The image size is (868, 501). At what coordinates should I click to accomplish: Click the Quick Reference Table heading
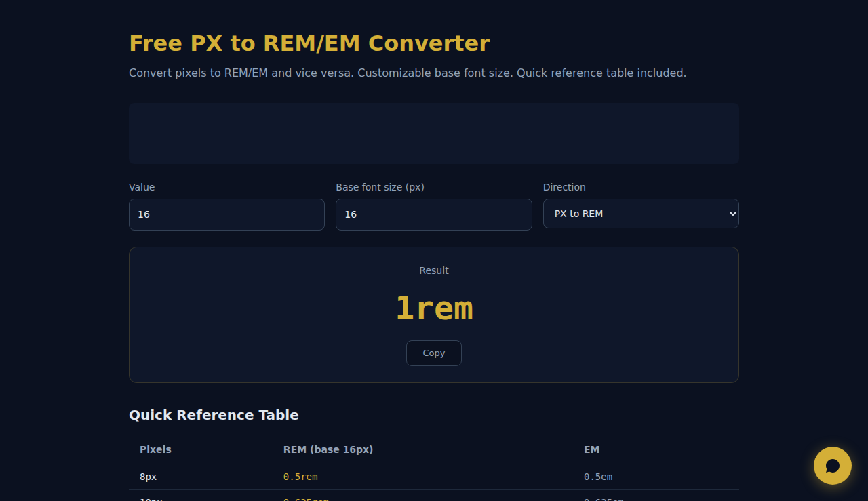(x=214, y=415)
